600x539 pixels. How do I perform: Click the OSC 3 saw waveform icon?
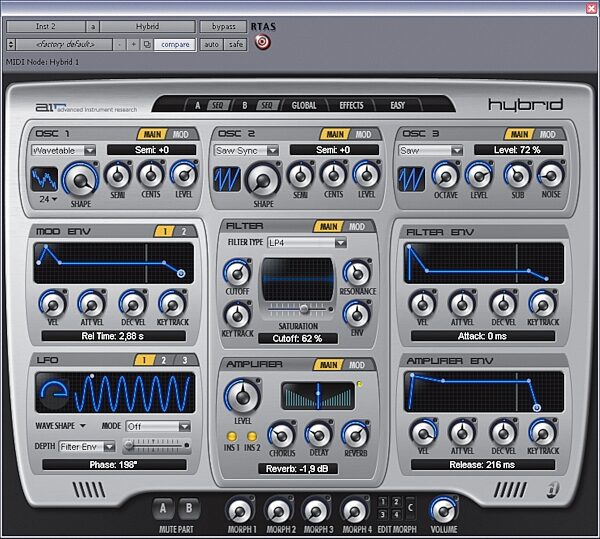(x=411, y=179)
